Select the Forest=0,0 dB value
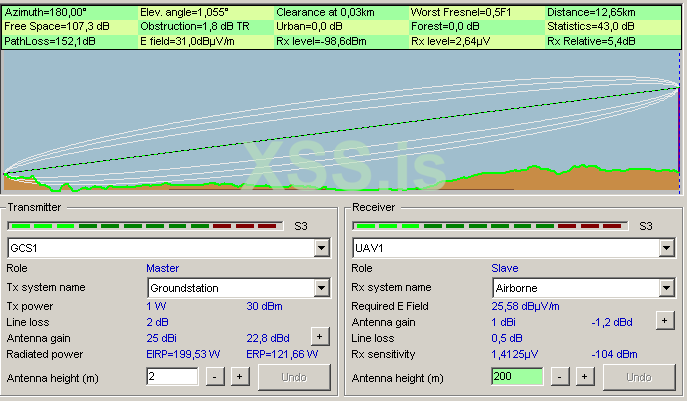Viewport: 687px width, 401px height. click(x=445, y=27)
